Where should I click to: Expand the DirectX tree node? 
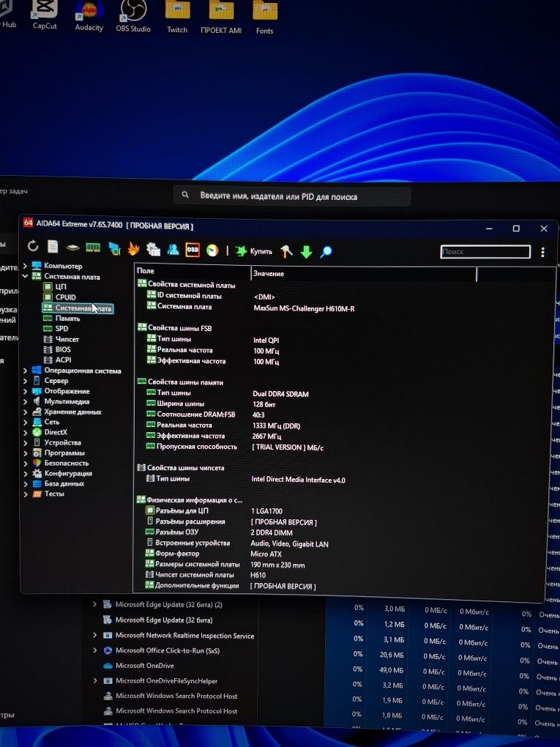[x=25, y=433]
